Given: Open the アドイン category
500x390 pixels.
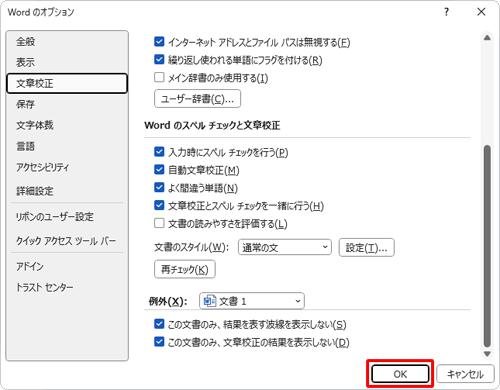Looking at the screenshot, I should [67, 266].
